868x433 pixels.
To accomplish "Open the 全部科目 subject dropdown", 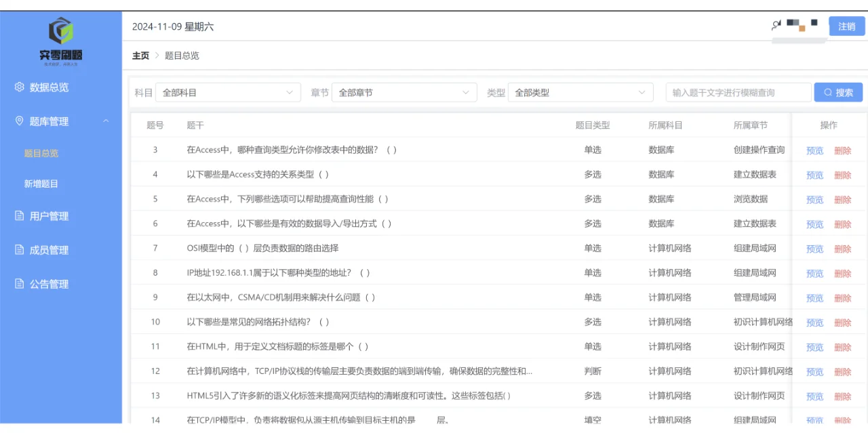I will click(228, 92).
